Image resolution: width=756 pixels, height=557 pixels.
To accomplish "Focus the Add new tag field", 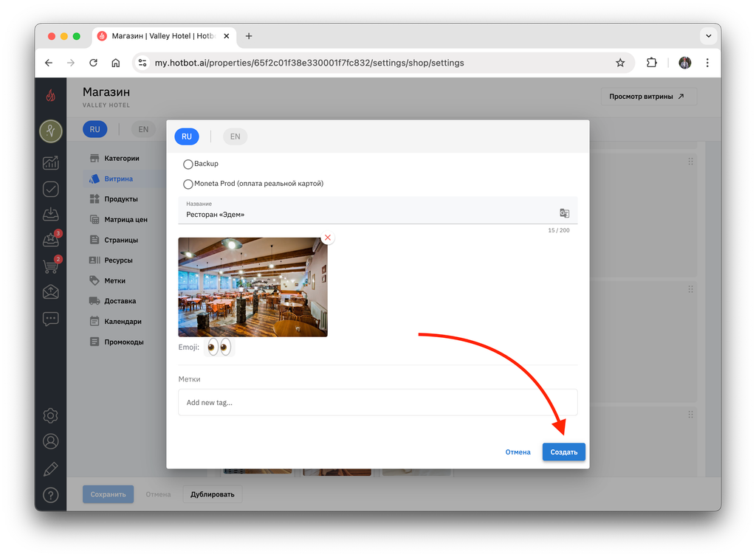I will (378, 402).
